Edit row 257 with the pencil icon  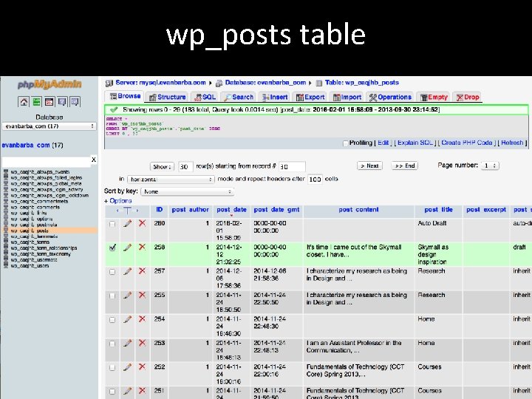click(x=128, y=271)
